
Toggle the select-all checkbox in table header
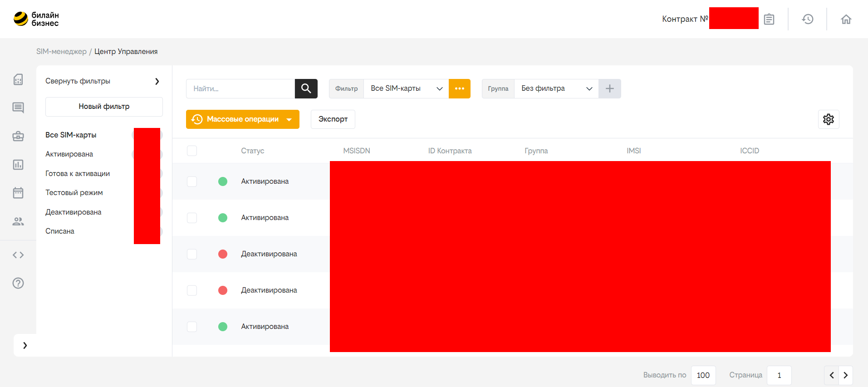click(x=192, y=151)
